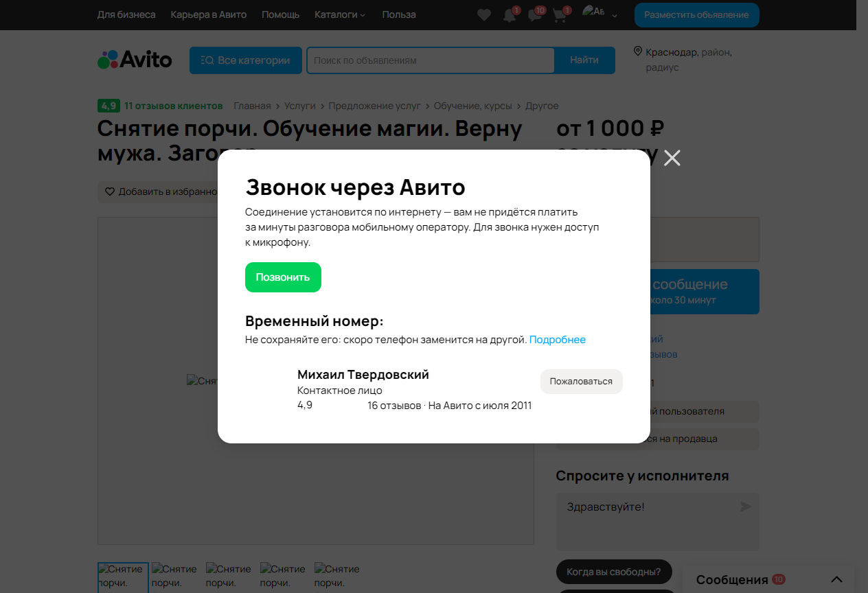Close the call dialog with the X

click(672, 158)
